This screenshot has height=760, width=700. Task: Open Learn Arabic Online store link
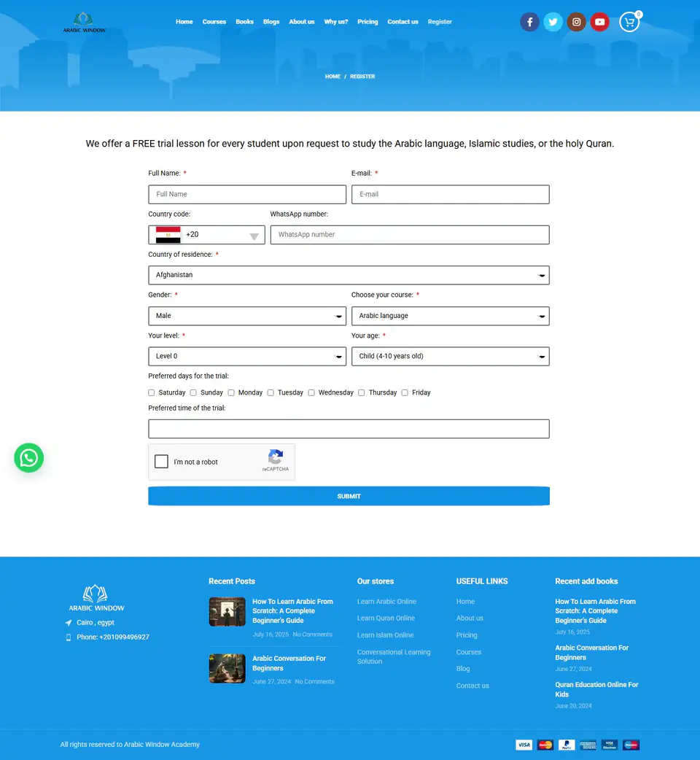point(386,602)
